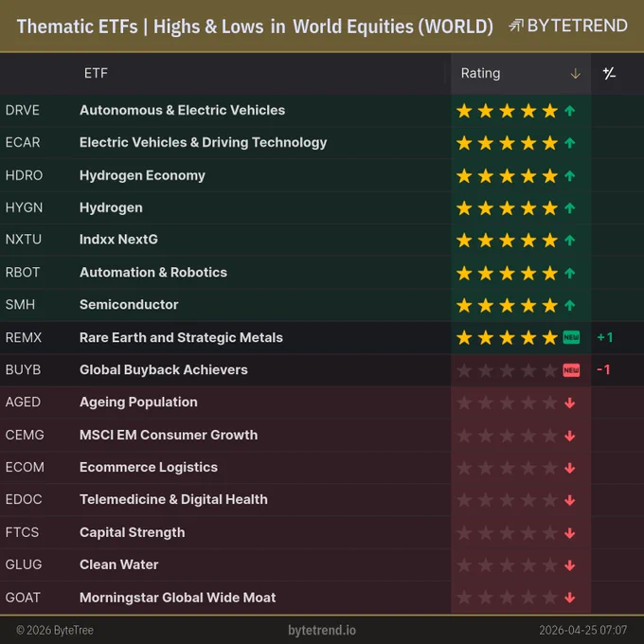Click the empty star rating for BUYB
This screenshot has width=644, height=644.
(x=507, y=370)
